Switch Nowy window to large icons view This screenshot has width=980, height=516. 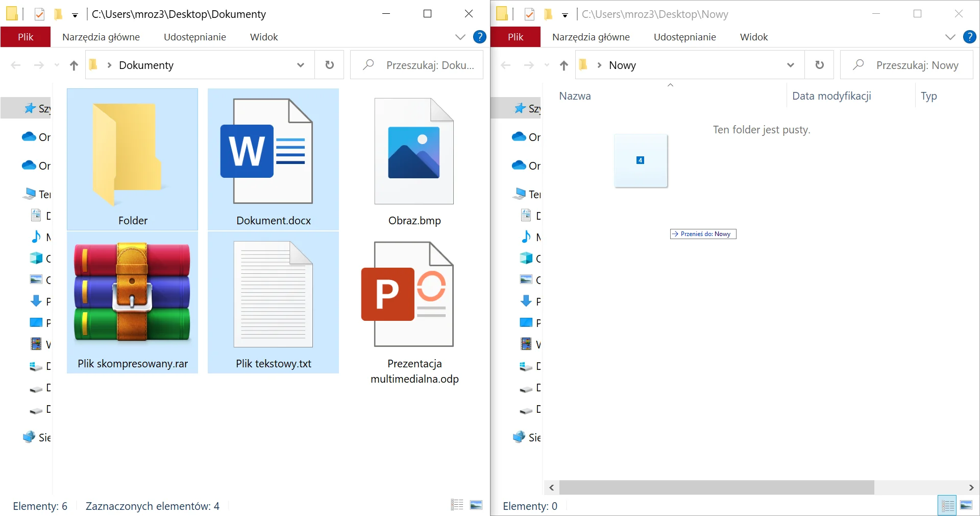pos(966,505)
